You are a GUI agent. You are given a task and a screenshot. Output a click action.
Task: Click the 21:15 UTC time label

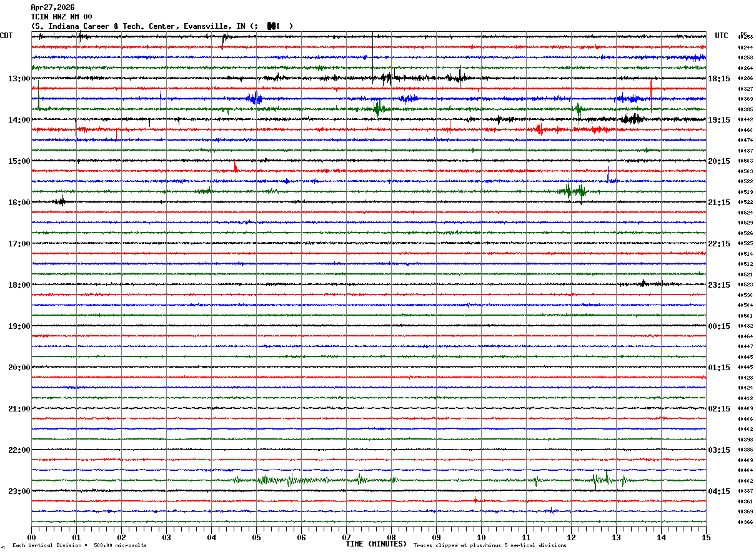click(x=719, y=203)
